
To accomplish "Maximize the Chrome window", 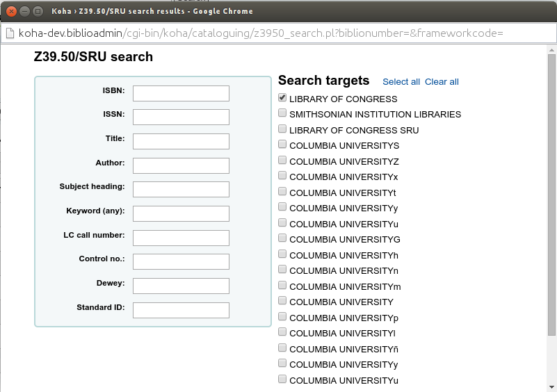I will tap(38, 11).
